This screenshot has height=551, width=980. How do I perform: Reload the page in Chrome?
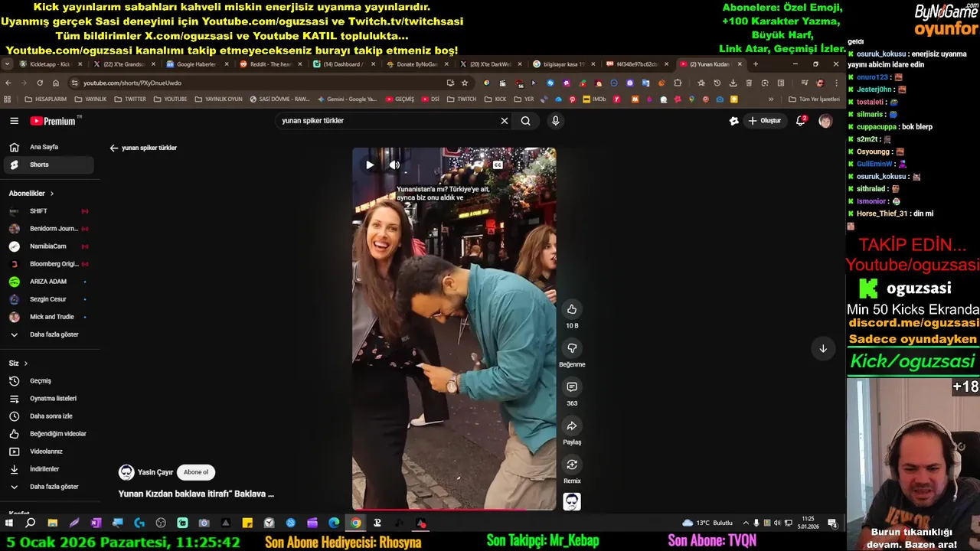(39, 83)
